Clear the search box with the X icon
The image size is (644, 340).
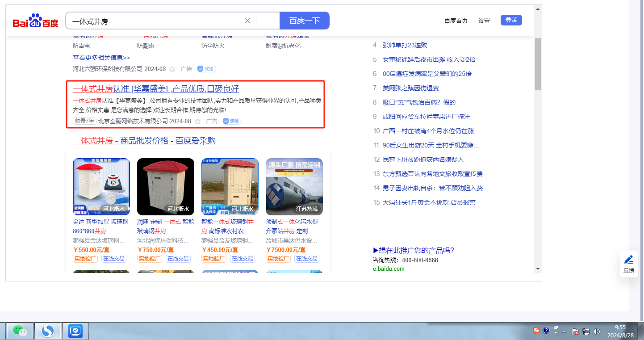pos(247,21)
